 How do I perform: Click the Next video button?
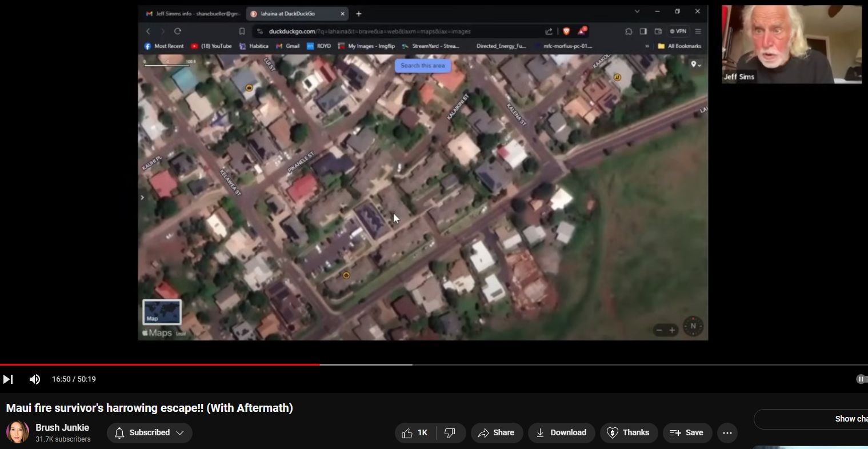(x=8, y=379)
